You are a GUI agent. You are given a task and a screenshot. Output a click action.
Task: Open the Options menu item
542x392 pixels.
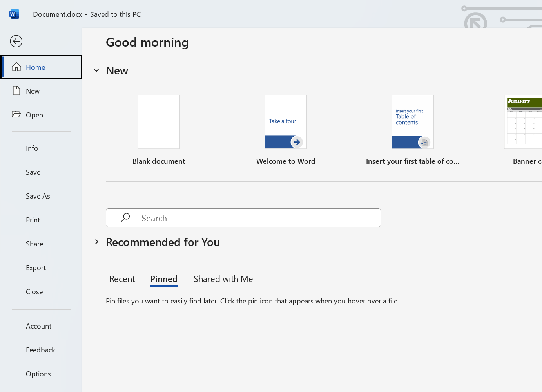pos(38,374)
